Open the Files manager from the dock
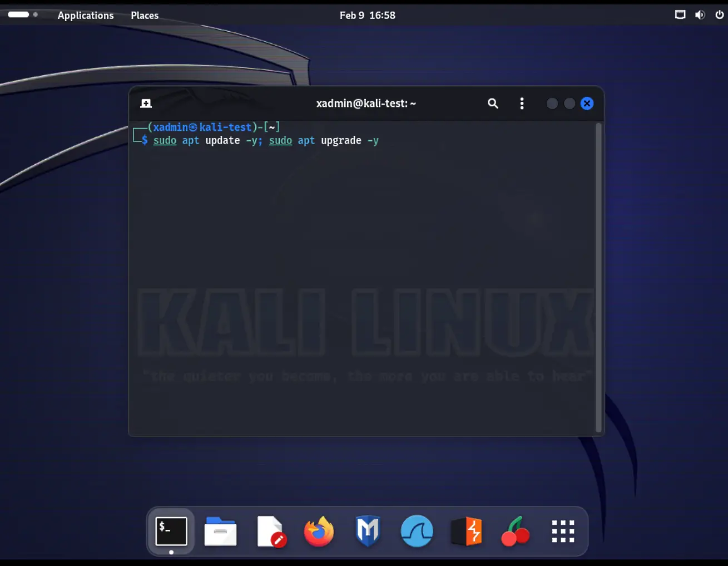Screen dimensions: 728x566 (220, 531)
